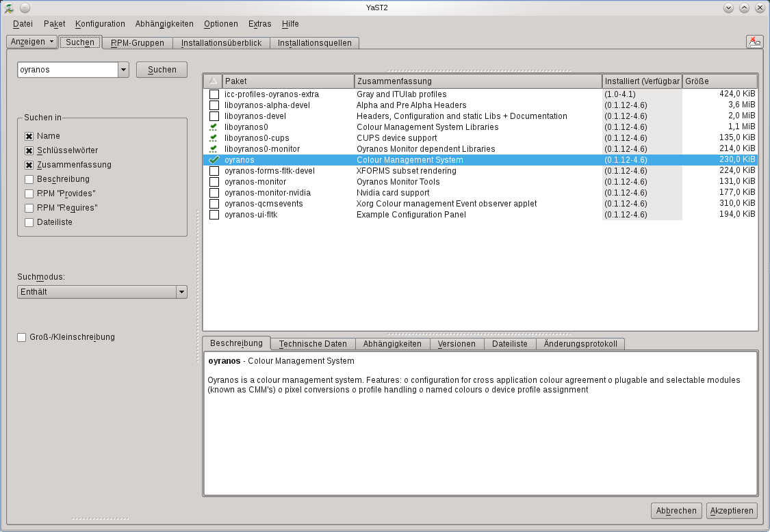The width and height of the screenshot is (770, 532).
Task: Click status icon of liboyranos0-cups package
Action: 214,138
